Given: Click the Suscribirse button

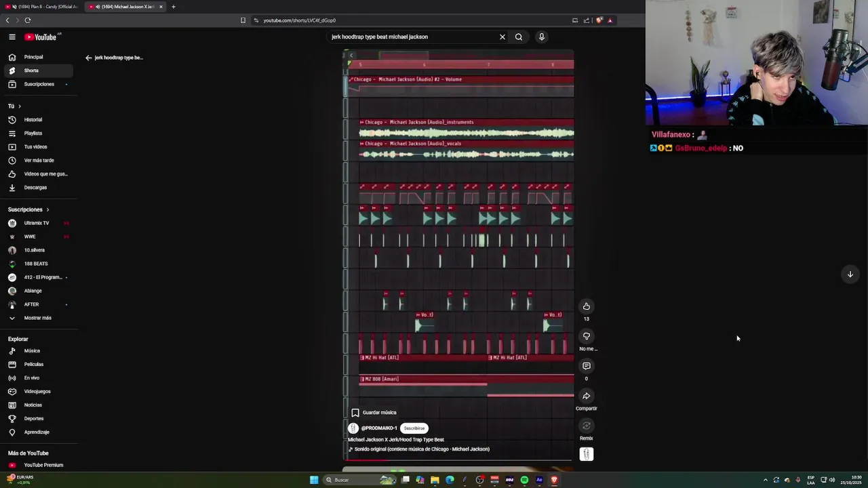Looking at the screenshot, I should coord(414,428).
